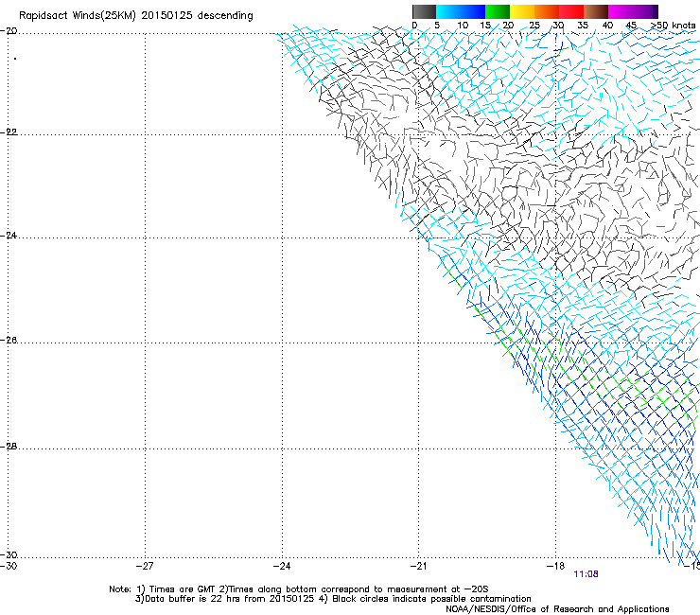Click the '-26' latitude axis label

click(9, 341)
